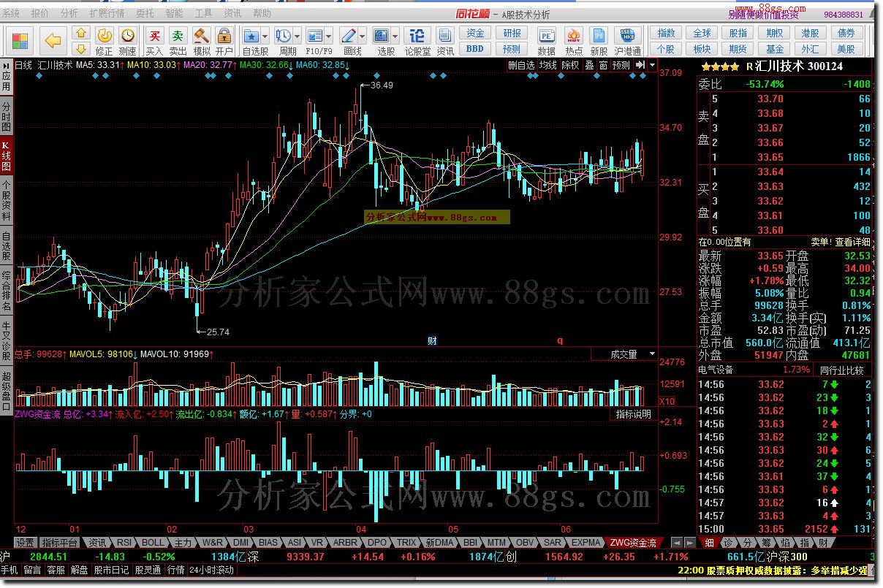Screen dimensions: 883x588
Task: Open the 论股堂 forum icon
Action: click(417, 41)
